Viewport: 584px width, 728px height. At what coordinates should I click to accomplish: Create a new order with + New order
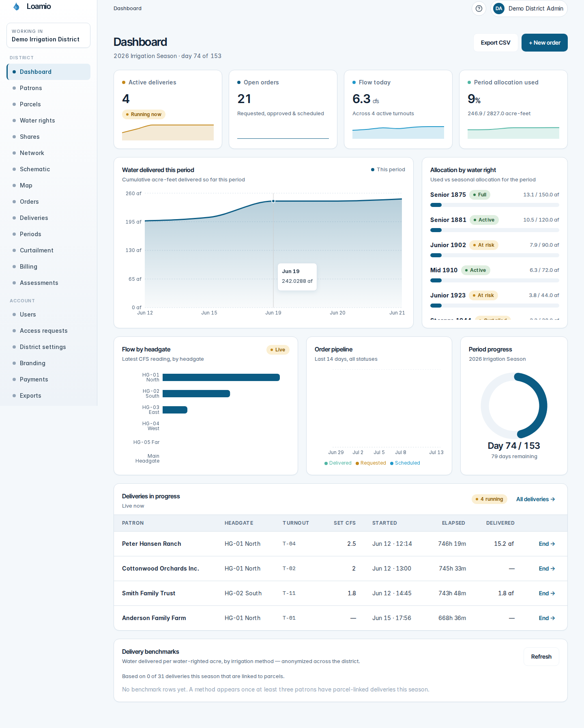pos(545,43)
